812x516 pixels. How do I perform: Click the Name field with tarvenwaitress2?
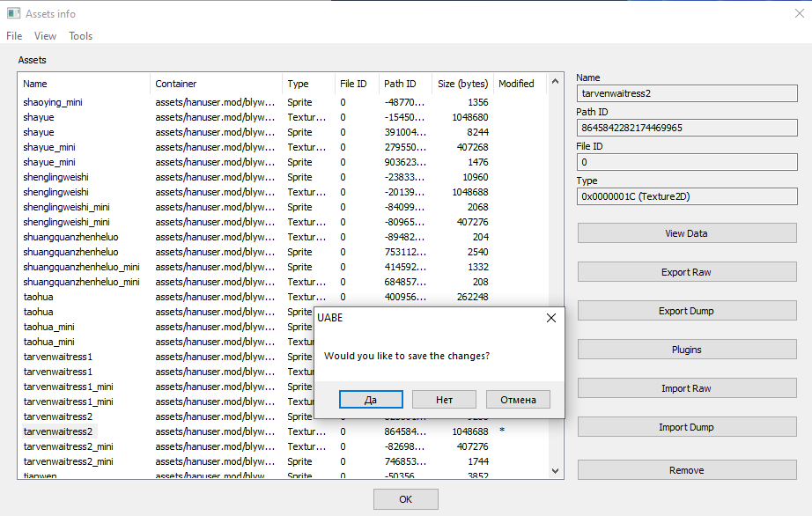click(x=687, y=93)
